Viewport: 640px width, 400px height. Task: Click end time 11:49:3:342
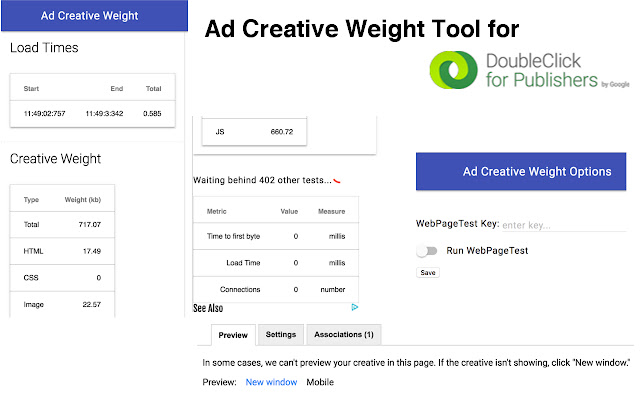point(104,113)
